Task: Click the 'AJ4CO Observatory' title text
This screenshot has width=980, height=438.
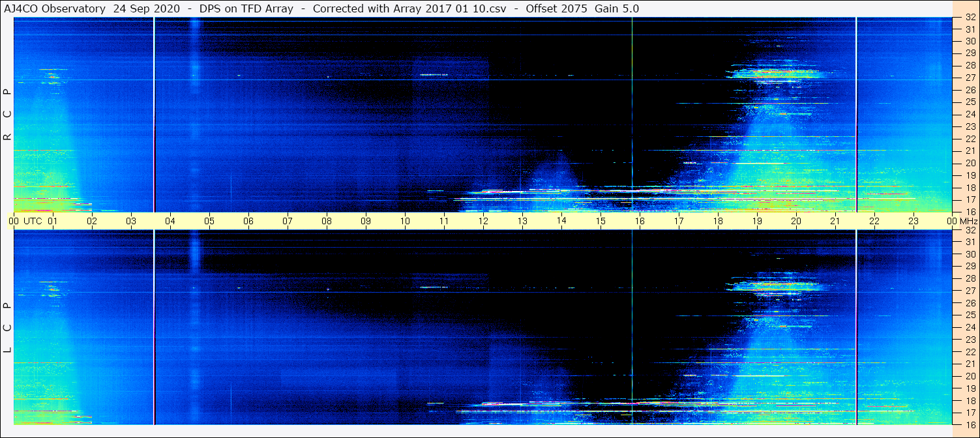Action: click(55, 8)
